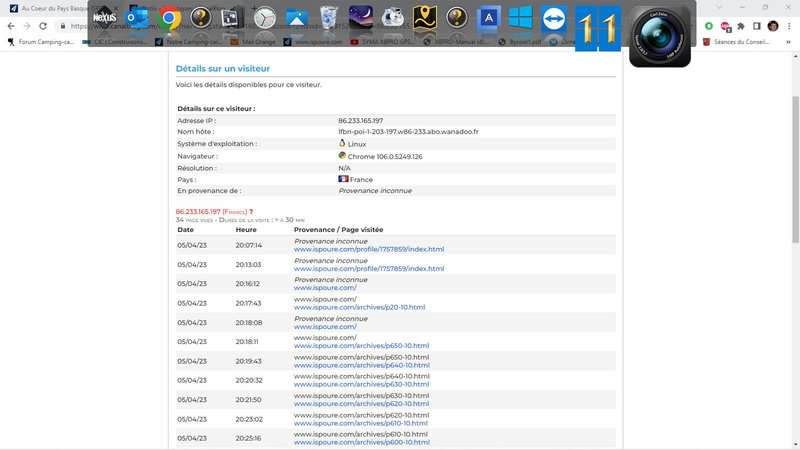Open the computer desktop dock icon
Image resolution: width=800 pixels, height=450 pixels.
pyautogui.click(x=233, y=18)
